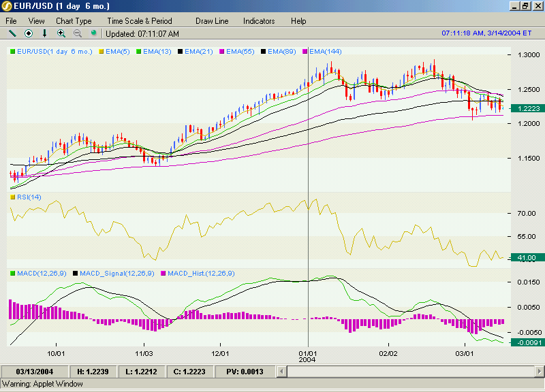
Task: Click the RSI value tag 41.00
Action: click(527, 258)
